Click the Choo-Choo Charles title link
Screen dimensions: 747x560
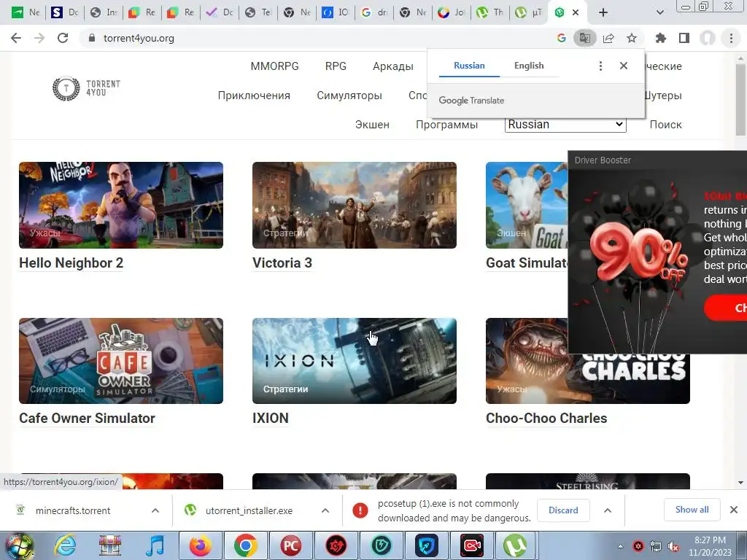click(546, 418)
